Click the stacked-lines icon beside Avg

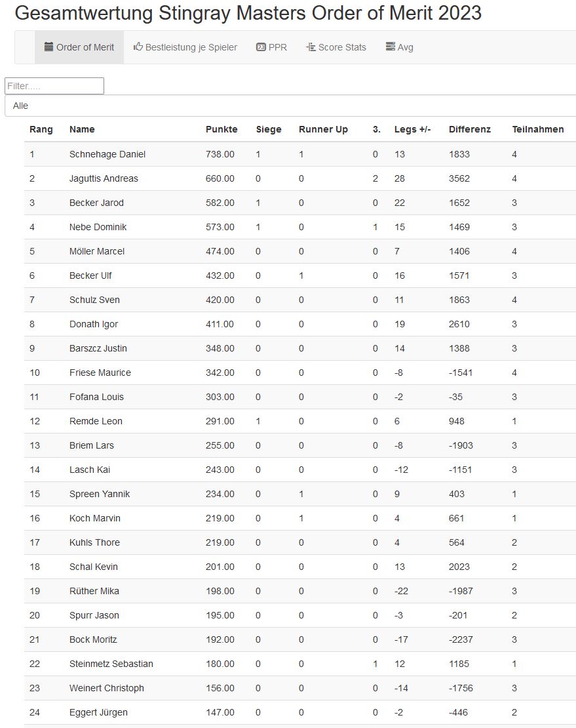point(391,47)
